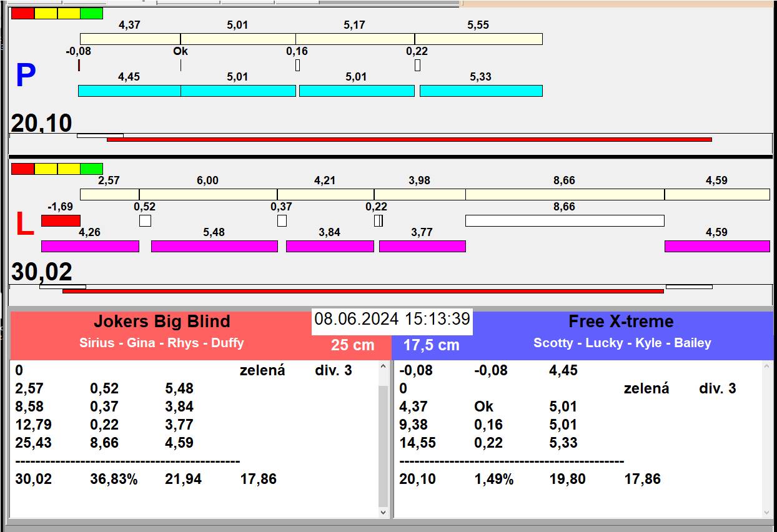Click the red -1,69 start fault bar
Viewport: 777px width, 532px height.
(x=61, y=220)
